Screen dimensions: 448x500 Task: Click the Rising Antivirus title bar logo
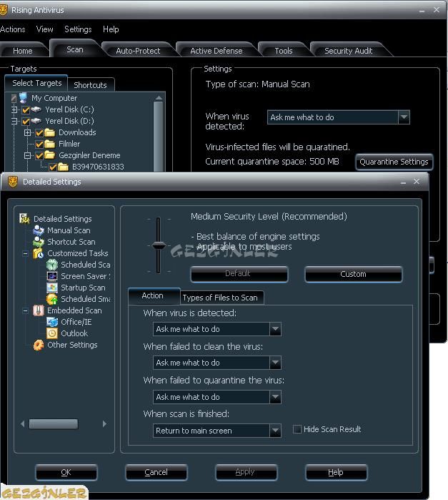3,10
